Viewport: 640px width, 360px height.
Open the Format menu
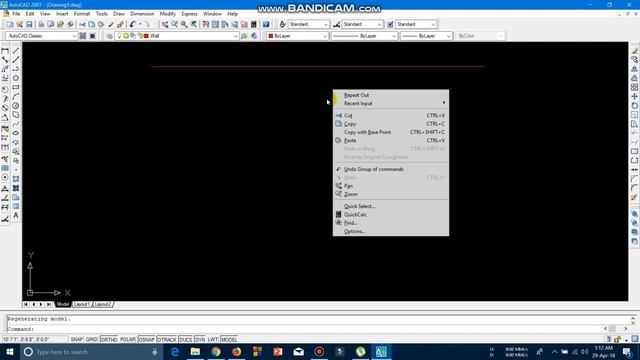[x=82, y=14]
